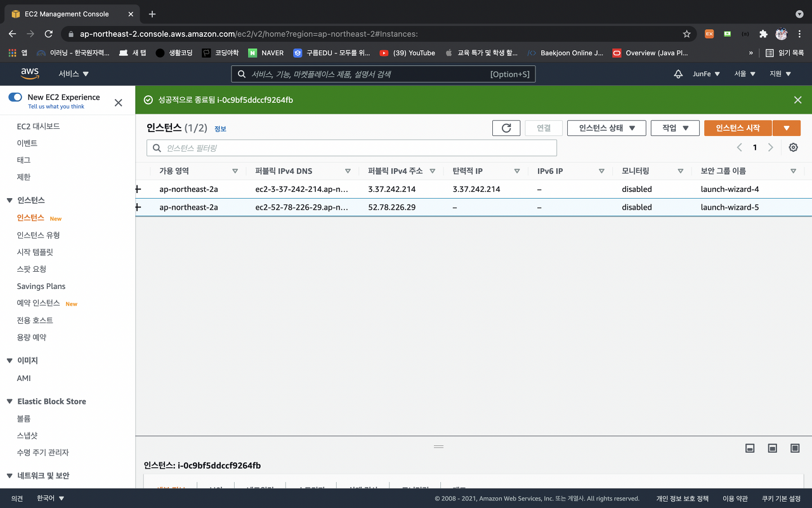Open Chrome extensions puzzle icon
812x508 pixels.
(x=763, y=34)
